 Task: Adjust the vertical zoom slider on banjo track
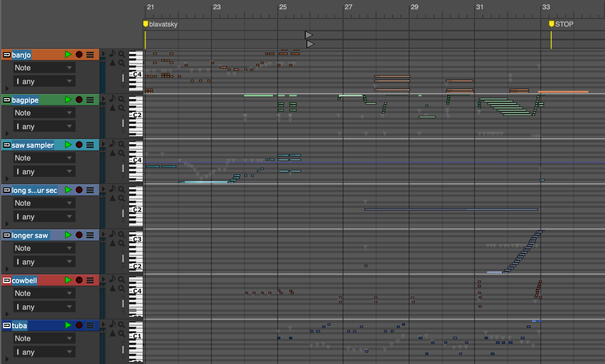click(123, 78)
